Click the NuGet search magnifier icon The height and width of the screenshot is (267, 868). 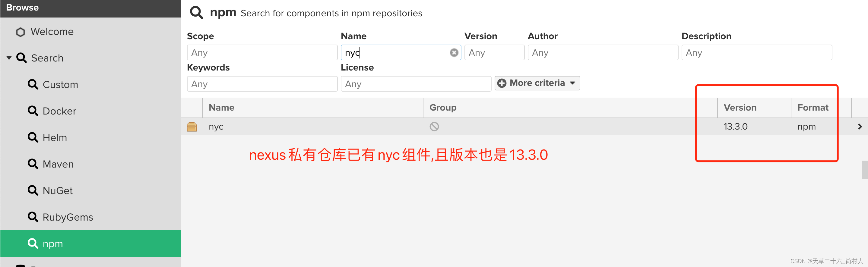[33, 190]
